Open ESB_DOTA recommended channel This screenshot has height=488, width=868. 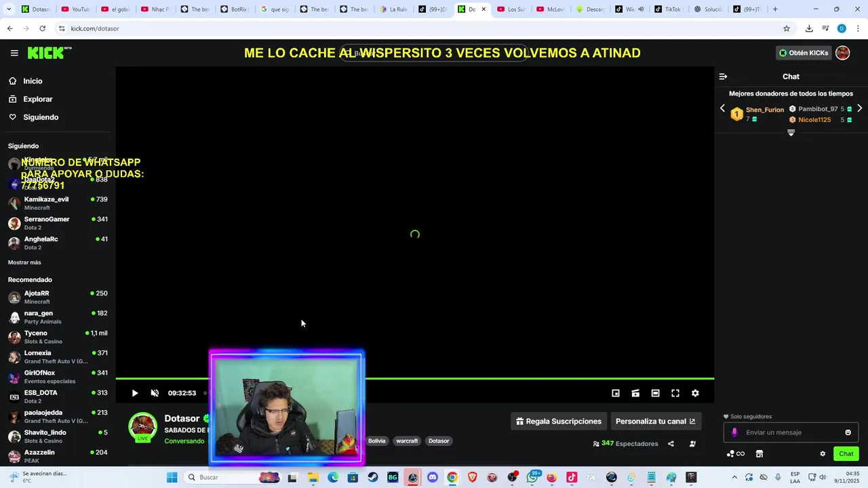[x=58, y=396]
